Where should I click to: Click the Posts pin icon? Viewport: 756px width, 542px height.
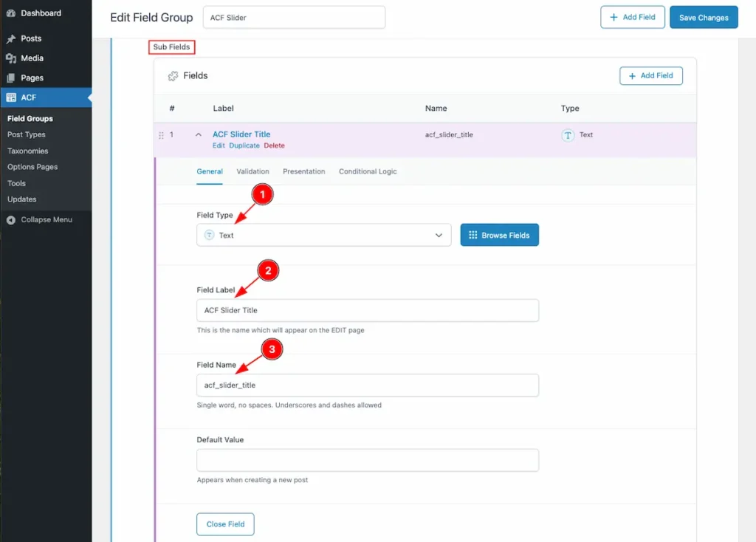click(11, 38)
